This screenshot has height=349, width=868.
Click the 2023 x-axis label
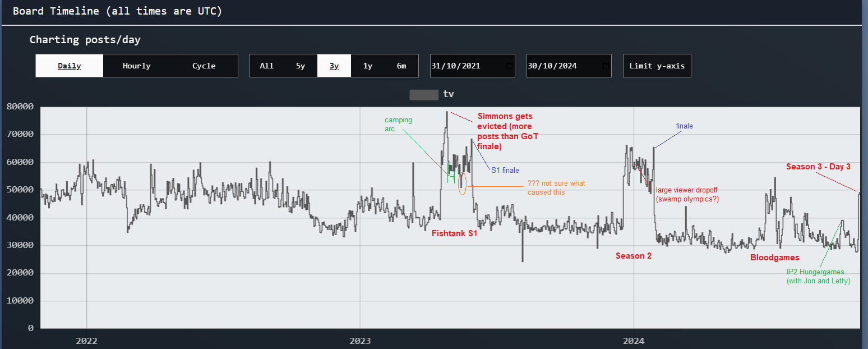[x=360, y=341]
